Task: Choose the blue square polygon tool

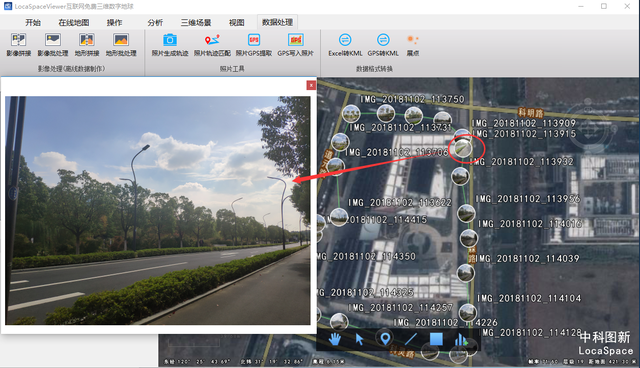Action: pyautogui.click(x=436, y=339)
